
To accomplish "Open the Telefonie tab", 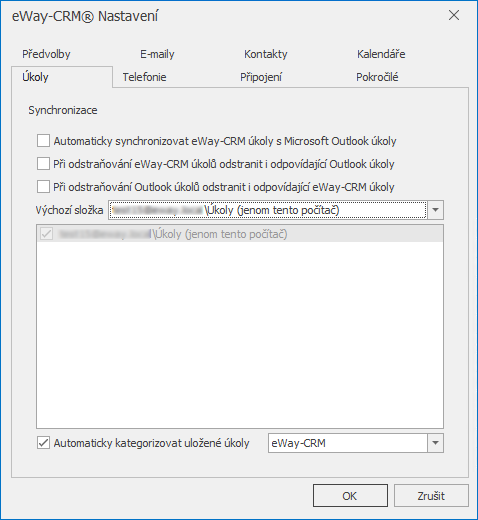I will pyautogui.click(x=144, y=77).
